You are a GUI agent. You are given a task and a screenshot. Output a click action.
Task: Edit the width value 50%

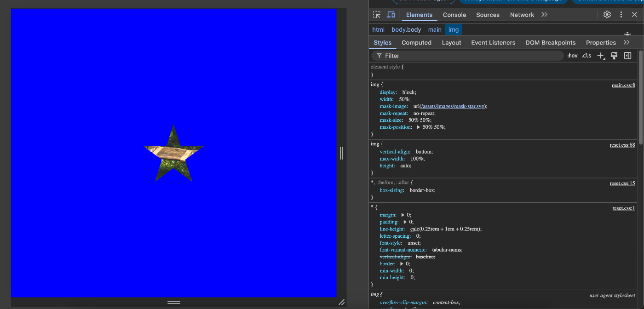(x=404, y=99)
